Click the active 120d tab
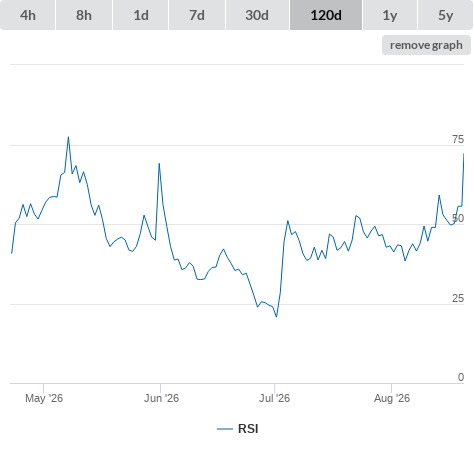The image size is (474, 455). point(326,15)
